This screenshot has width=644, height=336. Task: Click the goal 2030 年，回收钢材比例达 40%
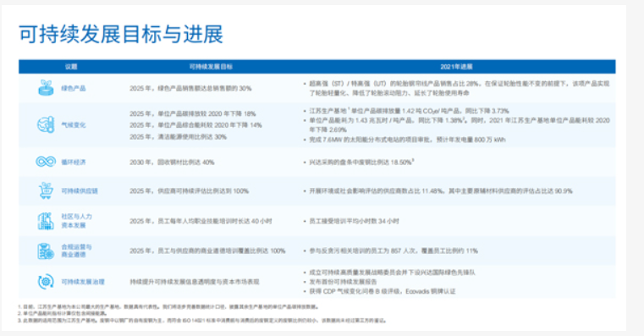point(172,162)
